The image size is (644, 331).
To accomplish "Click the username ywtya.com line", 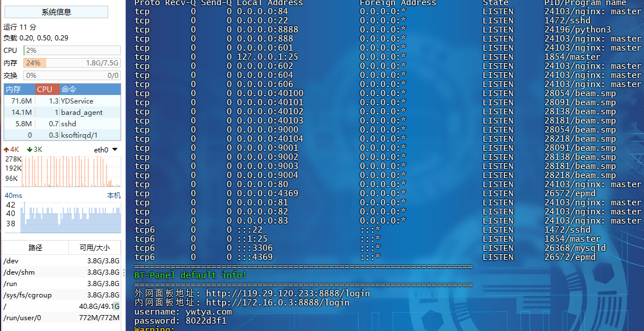I will (x=183, y=312).
